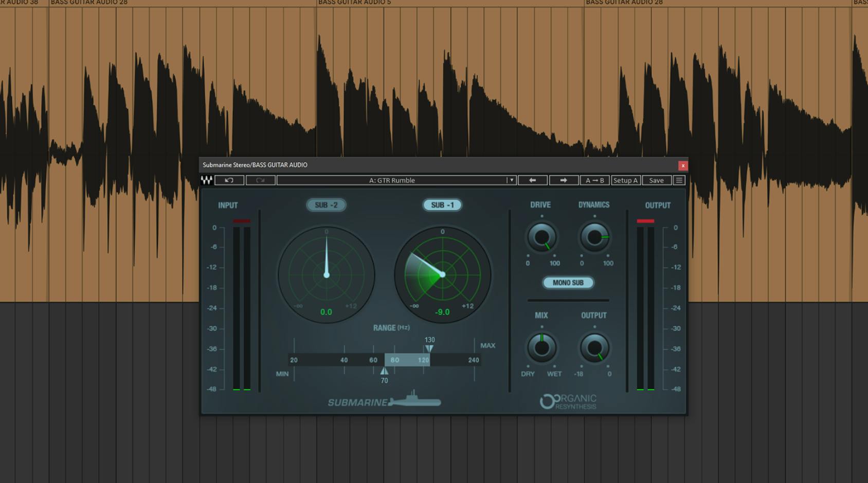
Task: Load previous preset with left arrow
Action: 532,180
